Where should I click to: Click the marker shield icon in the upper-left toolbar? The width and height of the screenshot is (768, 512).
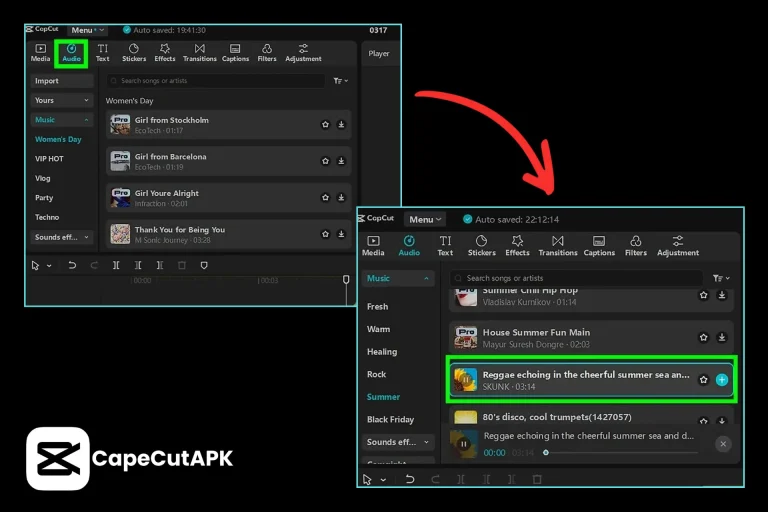[204, 265]
